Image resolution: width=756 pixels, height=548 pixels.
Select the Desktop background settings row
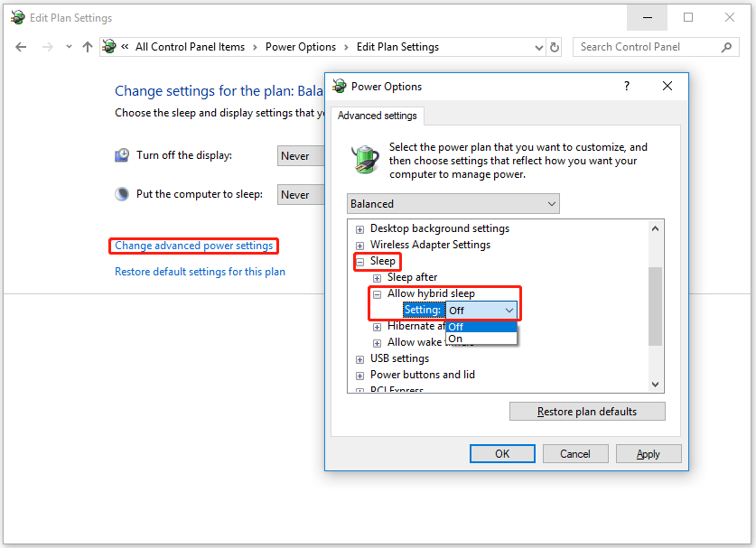click(440, 228)
